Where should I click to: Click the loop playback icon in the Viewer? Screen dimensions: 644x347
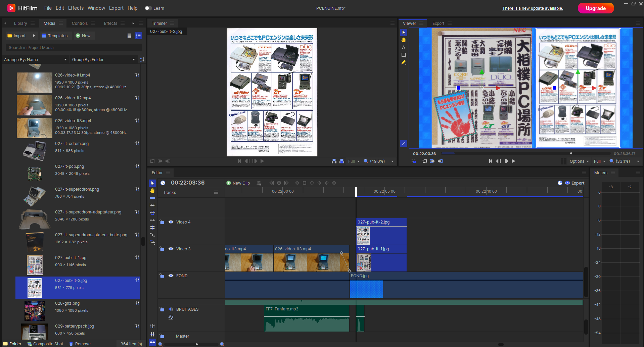[x=424, y=161]
